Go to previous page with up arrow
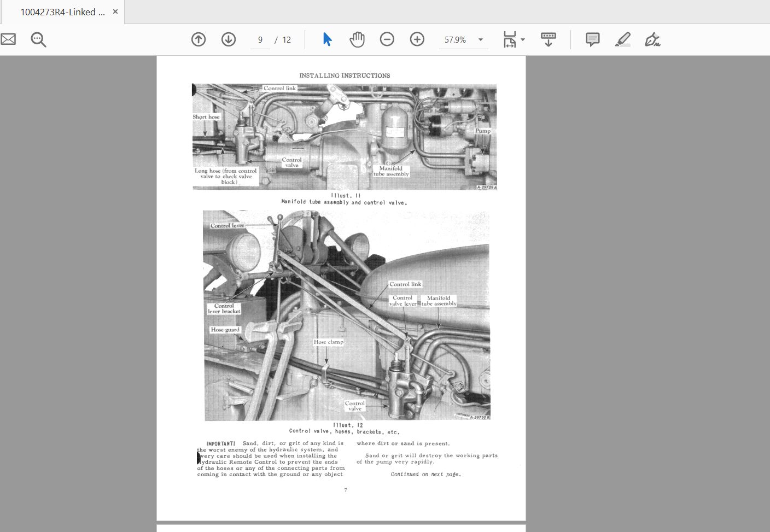 199,39
